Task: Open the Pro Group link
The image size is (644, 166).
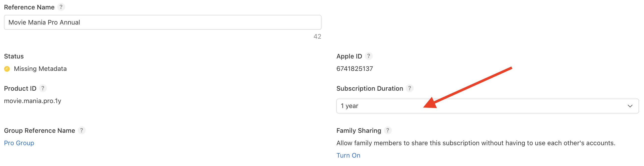Action: coord(19,143)
